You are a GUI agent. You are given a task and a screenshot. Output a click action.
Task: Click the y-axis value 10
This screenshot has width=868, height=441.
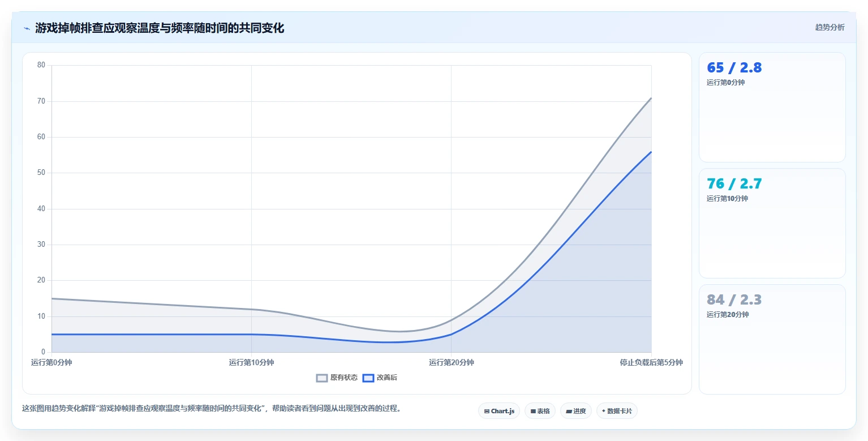click(x=41, y=316)
